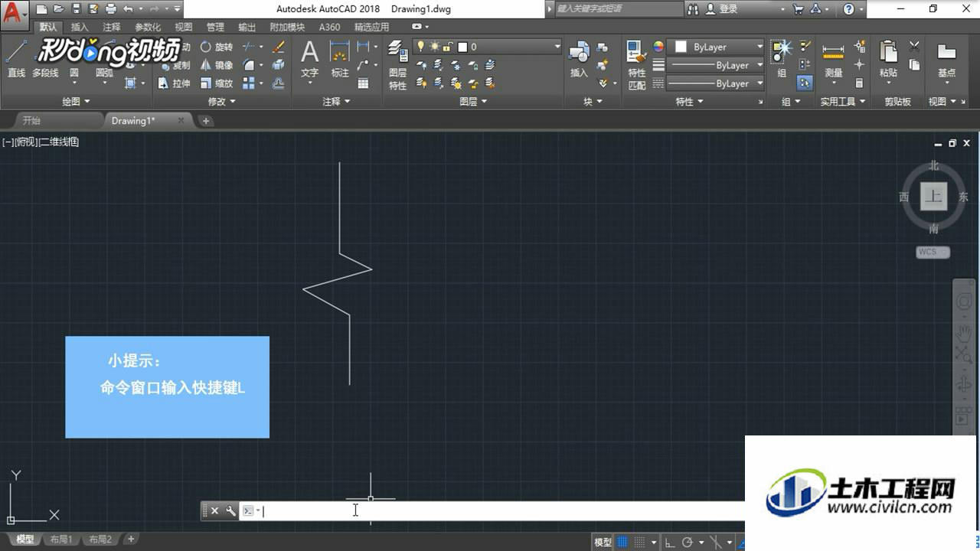Image resolution: width=980 pixels, height=551 pixels.
Task: Click the Table icon in annotation panel
Action: click(x=364, y=83)
